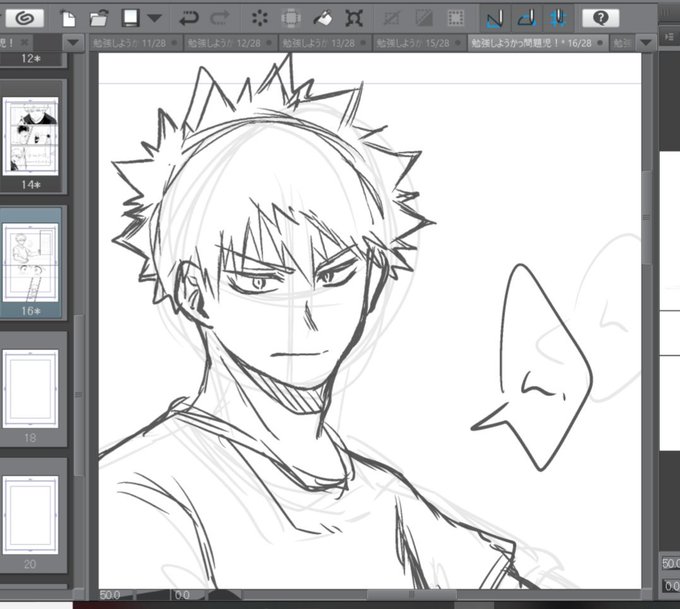Save the document with Save icon
The width and height of the screenshot is (680, 609).
click(x=131, y=19)
